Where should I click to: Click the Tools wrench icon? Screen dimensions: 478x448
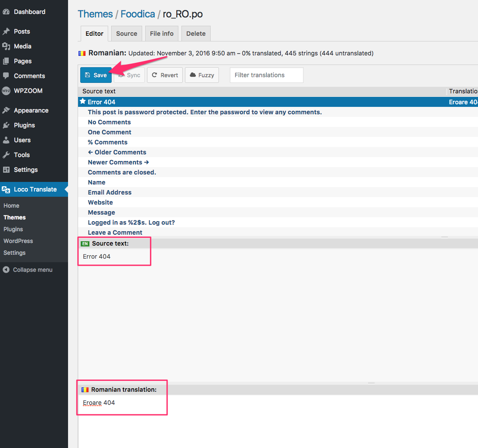[x=6, y=155]
